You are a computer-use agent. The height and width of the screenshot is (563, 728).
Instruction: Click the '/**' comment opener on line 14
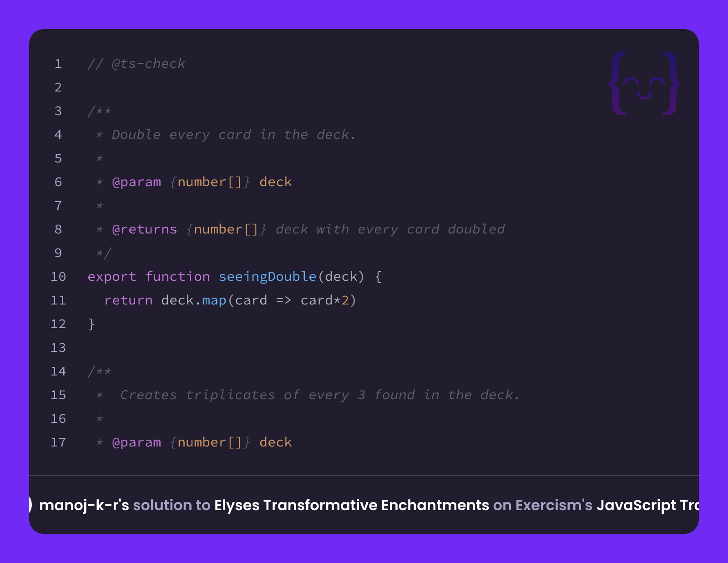[100, 371]
